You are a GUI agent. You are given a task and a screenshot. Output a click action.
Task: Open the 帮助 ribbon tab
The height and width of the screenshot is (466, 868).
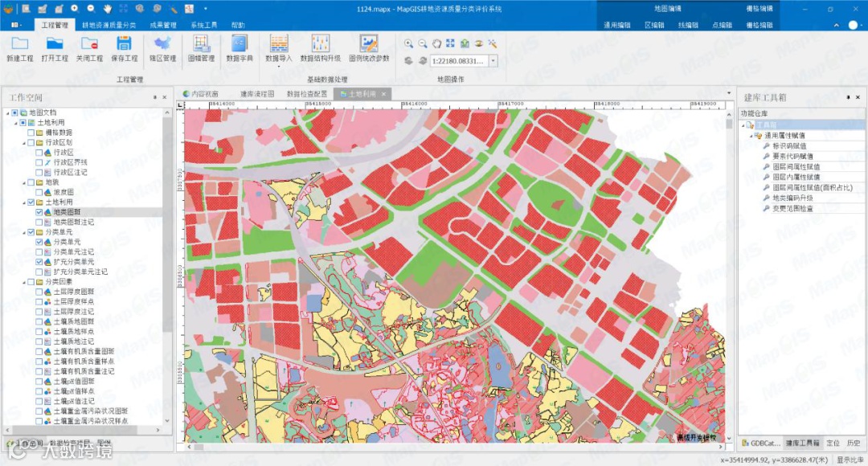coord(238,25)
